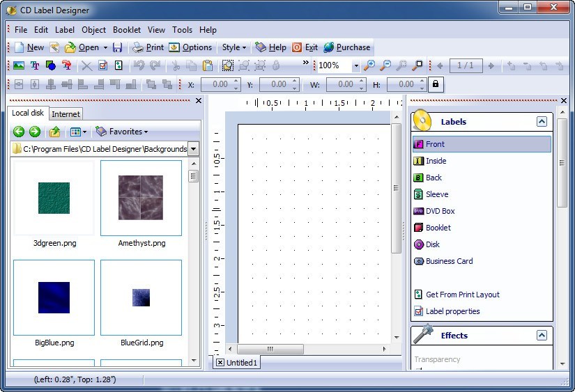
Task: Open the Open button dropdown arrow
Action: [105, 47]
